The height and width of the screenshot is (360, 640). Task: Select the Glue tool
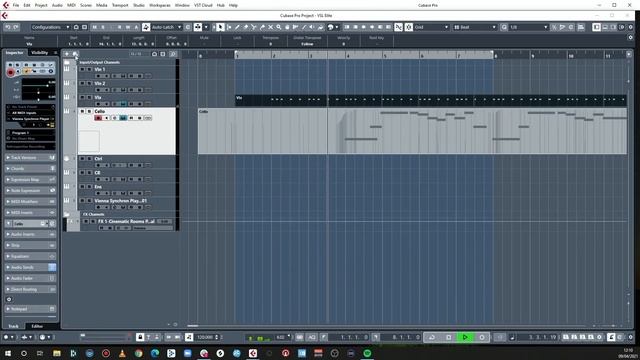[262, 27]
